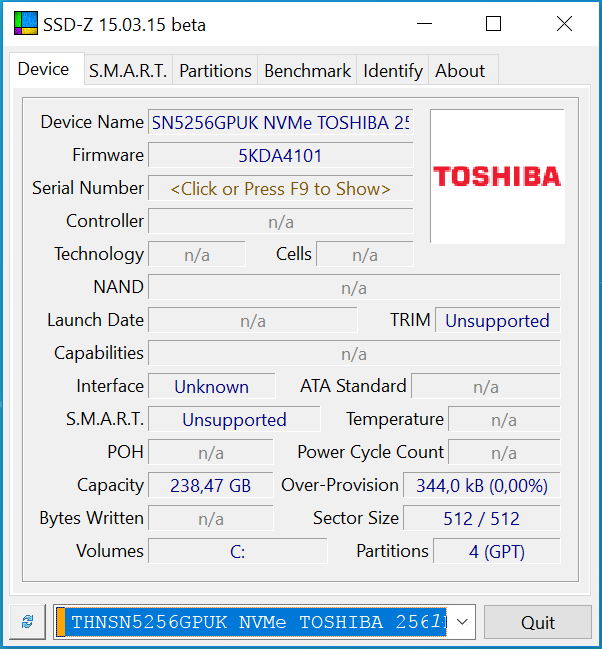Click the firmware value 5KDA4101
This screenshot has height=649, width=602.
pyautogui.click(x=280, y=156)
